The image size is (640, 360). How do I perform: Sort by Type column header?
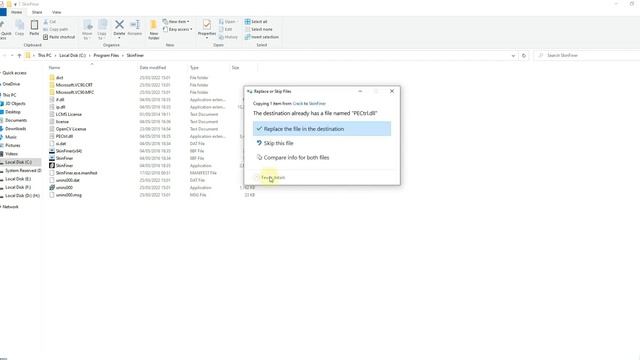point(194,68)
